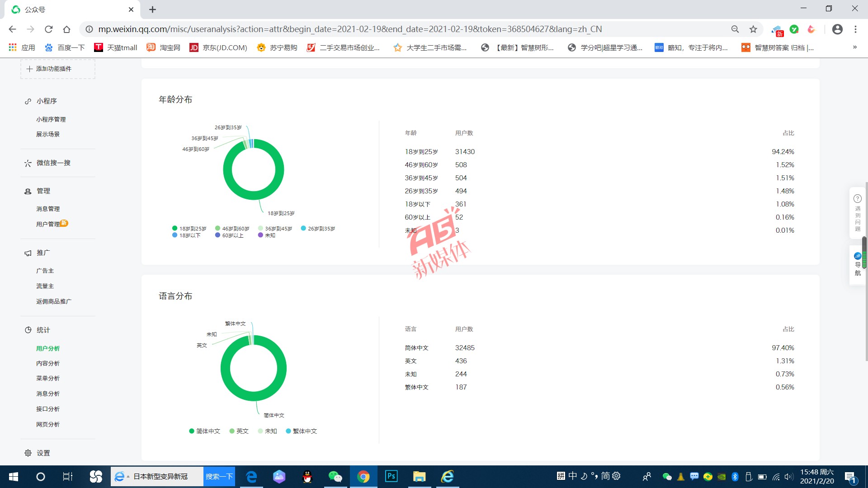
Task: Toggle 18岁以下 legend item
Action: tap(186, 235)
